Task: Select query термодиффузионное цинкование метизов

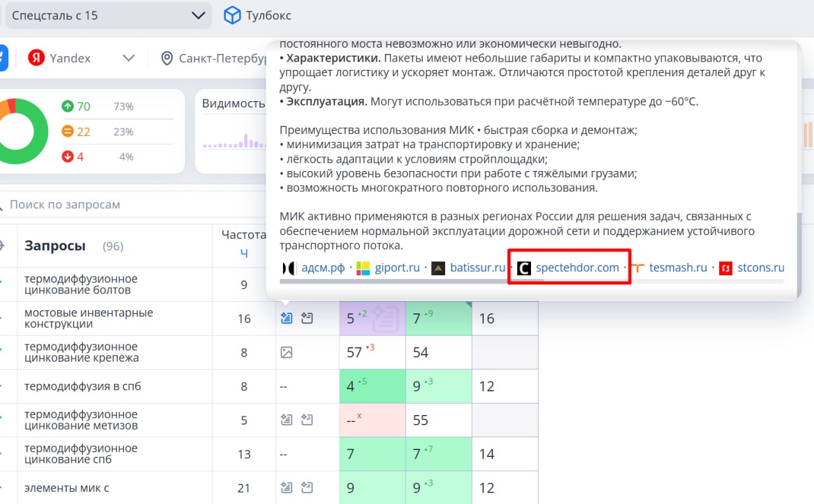Action: (x=81, y=419)
